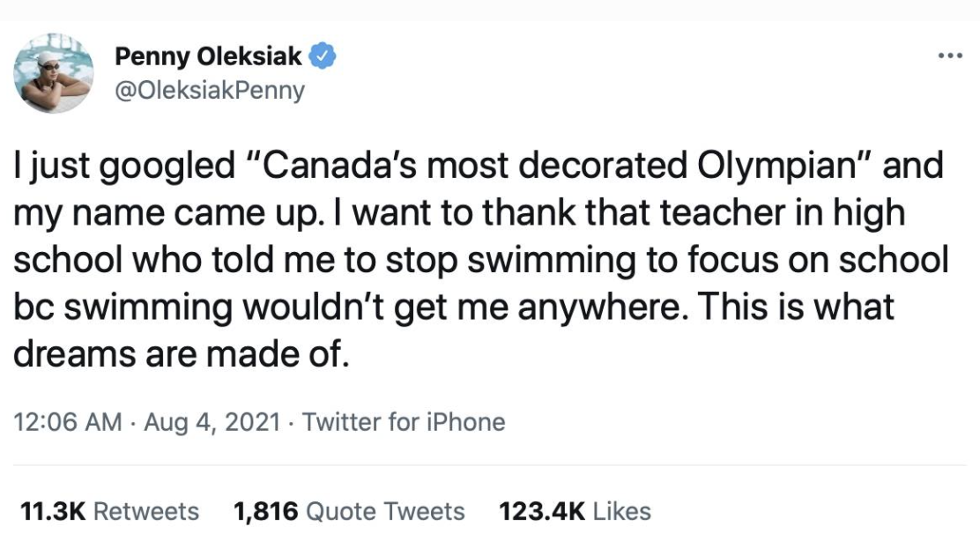Screen dimensions: 980x541
Task: Click the 11.3K retweet count number
Action: click(50, 511)
